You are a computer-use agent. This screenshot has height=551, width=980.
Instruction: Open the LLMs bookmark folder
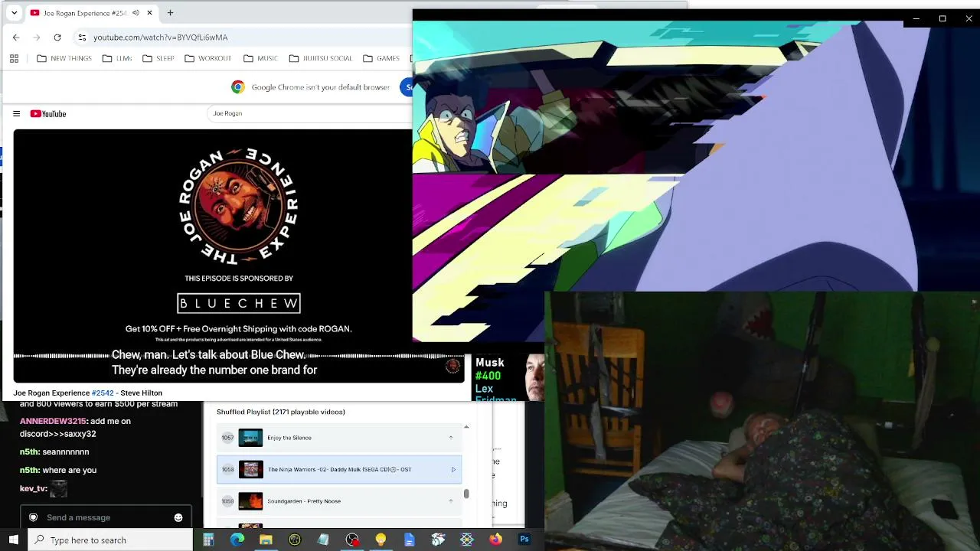tap(117, 58)
